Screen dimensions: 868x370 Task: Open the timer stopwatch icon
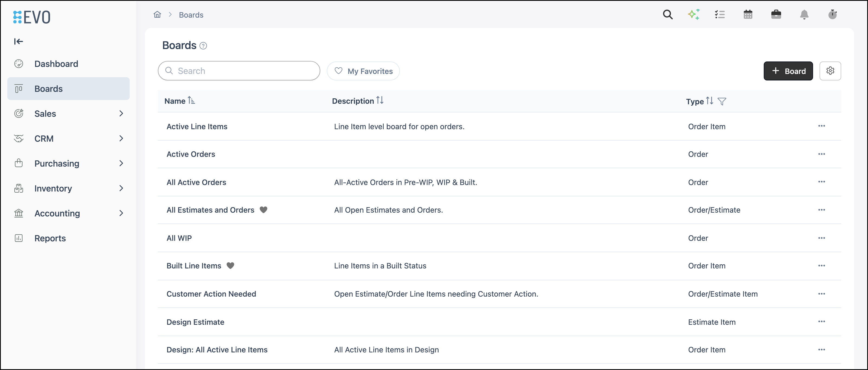tap(832, 14)
